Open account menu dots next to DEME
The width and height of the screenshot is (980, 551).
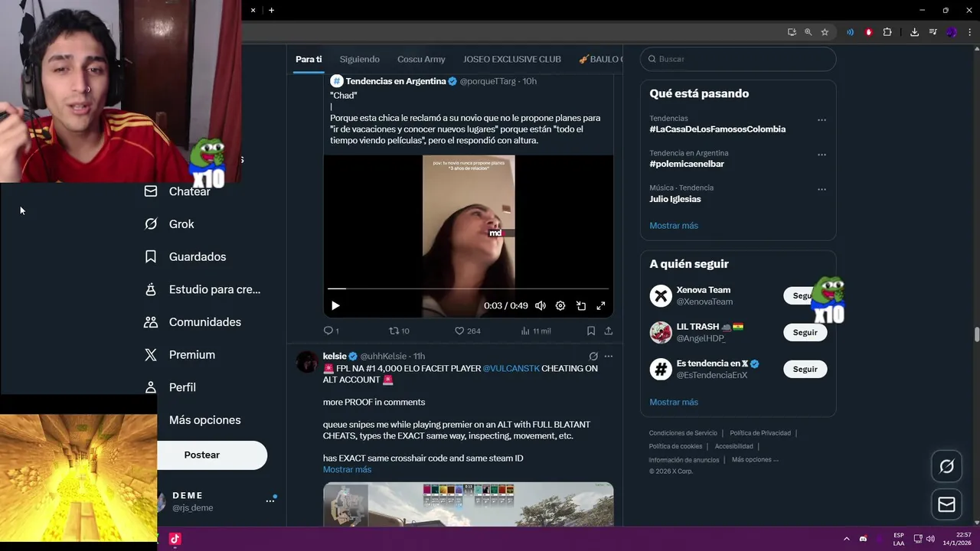point(270,500)
